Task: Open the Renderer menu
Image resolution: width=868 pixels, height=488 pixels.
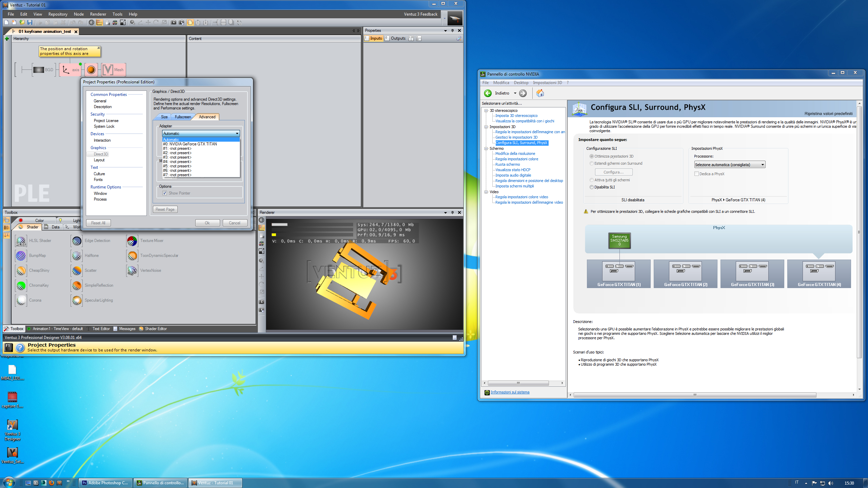Action: coord(98,14)
